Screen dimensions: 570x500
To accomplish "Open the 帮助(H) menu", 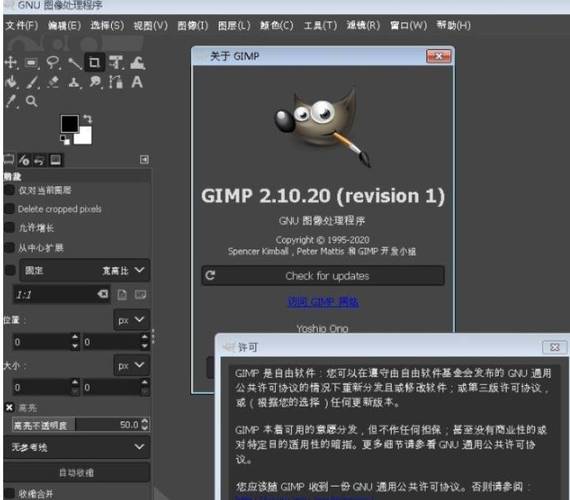I will (x=453, y=25).
